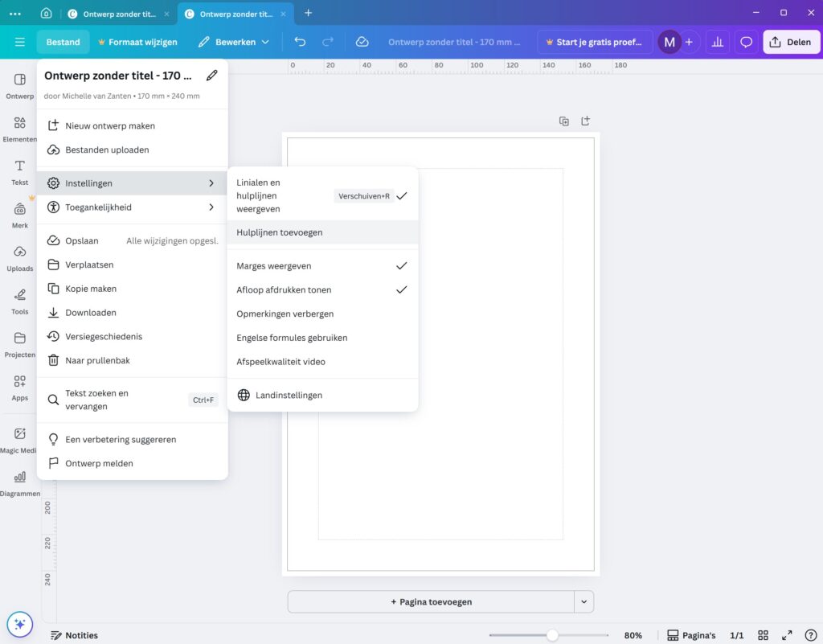Open the analytics bar chart icon
The height and width of the screenshot is (644, 823).
718,42
